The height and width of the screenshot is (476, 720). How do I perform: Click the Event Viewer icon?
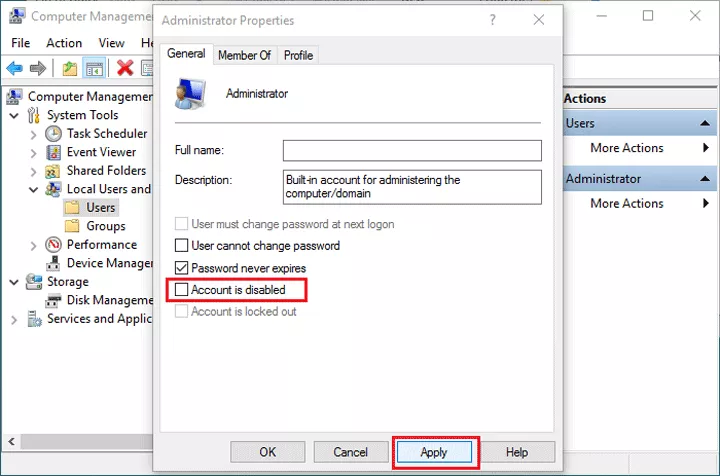[x=53, y=152]
